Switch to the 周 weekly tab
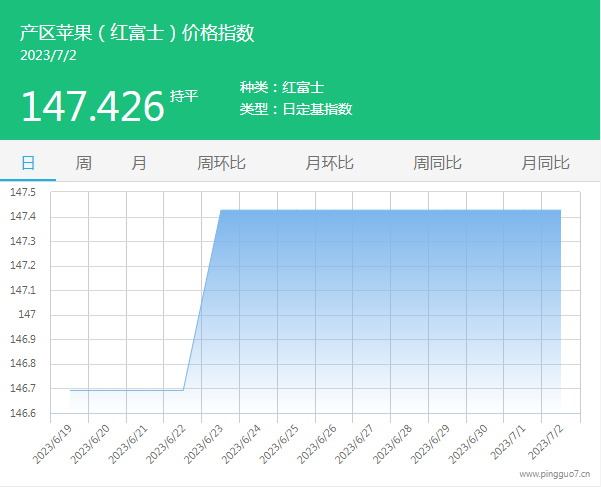Screen dimensions: 601x487 (x=84, y=163)
